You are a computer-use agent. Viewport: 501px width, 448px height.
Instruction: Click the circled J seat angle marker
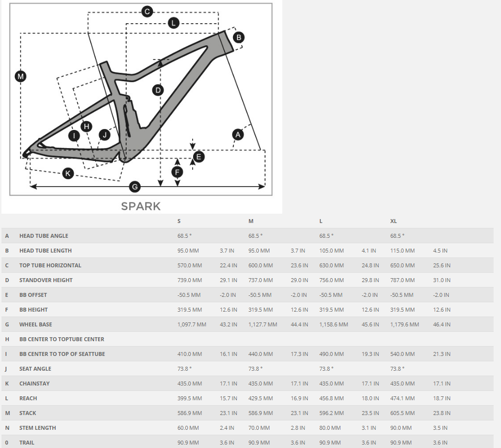(104, 135)
